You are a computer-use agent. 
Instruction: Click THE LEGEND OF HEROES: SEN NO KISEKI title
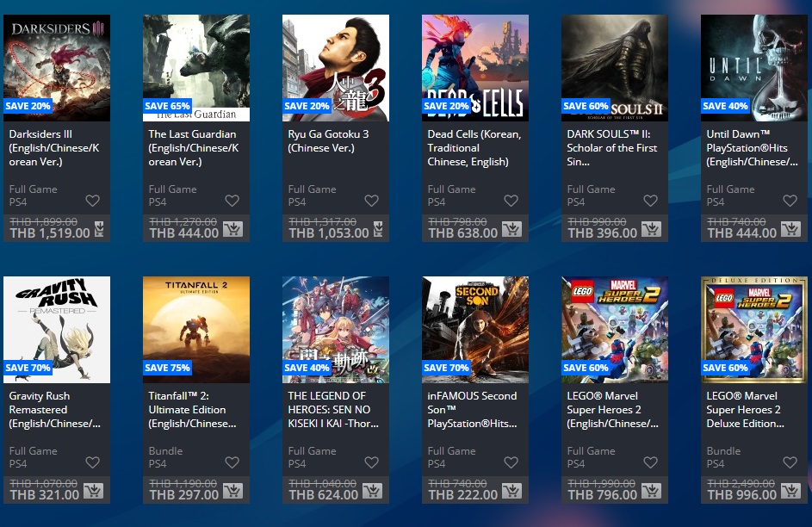pos(333,410)
